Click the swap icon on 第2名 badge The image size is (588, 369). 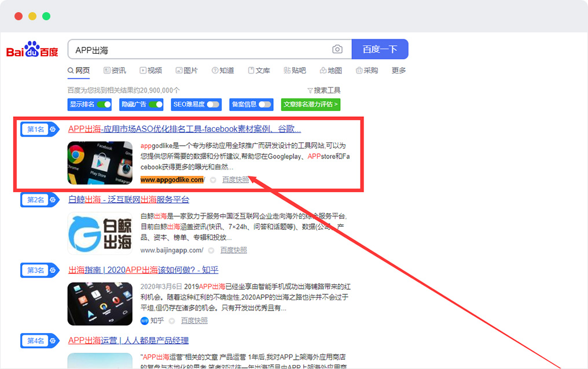click(x=53, y=200)
